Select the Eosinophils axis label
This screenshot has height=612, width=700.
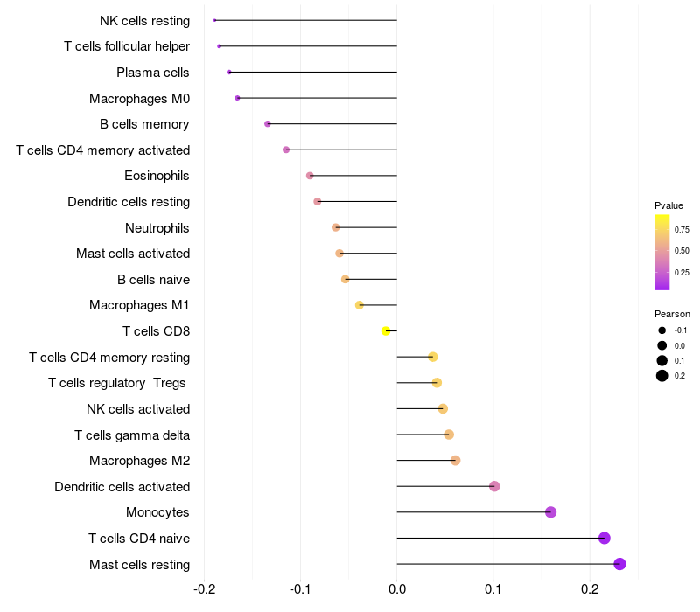157,176
